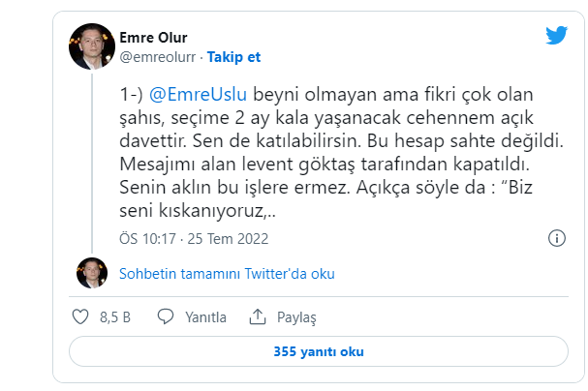Screen dimensions: 588x391
Task: Click the Paylaş share label
Action: tap(296, 317)
